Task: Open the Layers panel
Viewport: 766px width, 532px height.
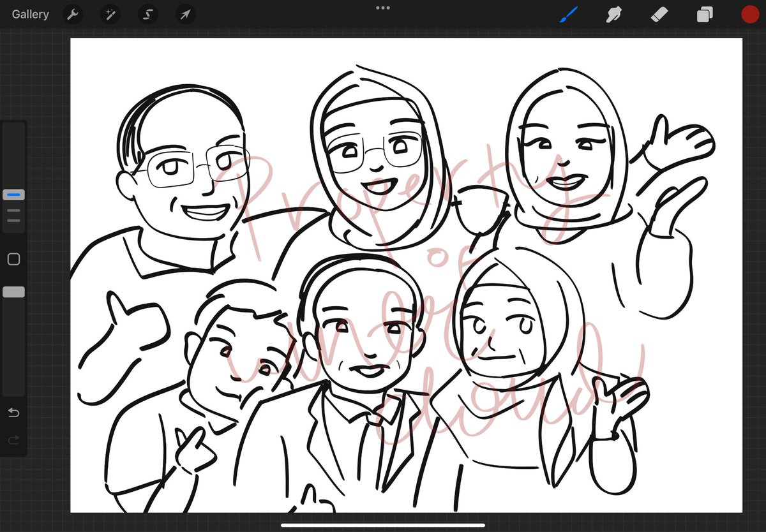Action: (x=705, y=15)
